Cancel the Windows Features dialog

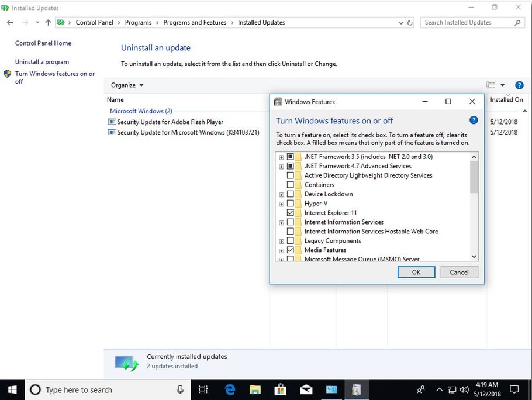tap(460, 272)
